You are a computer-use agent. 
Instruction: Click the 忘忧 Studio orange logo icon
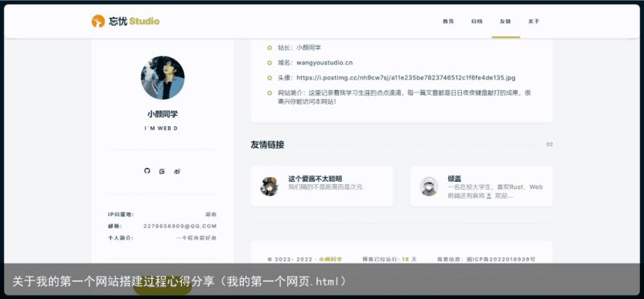point(98,21)
